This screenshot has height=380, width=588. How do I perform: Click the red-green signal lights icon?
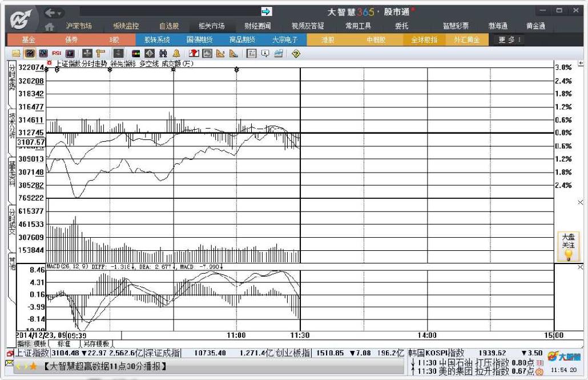click(x=136, y=54)
